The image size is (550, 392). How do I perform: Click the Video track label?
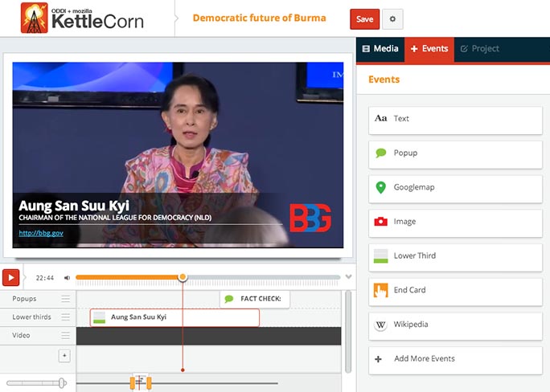pos(21,335)
